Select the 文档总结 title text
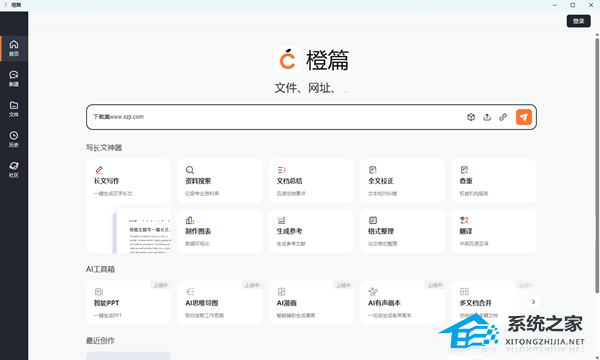This screenshot has height=360, width=600. [x=290, y=181]
